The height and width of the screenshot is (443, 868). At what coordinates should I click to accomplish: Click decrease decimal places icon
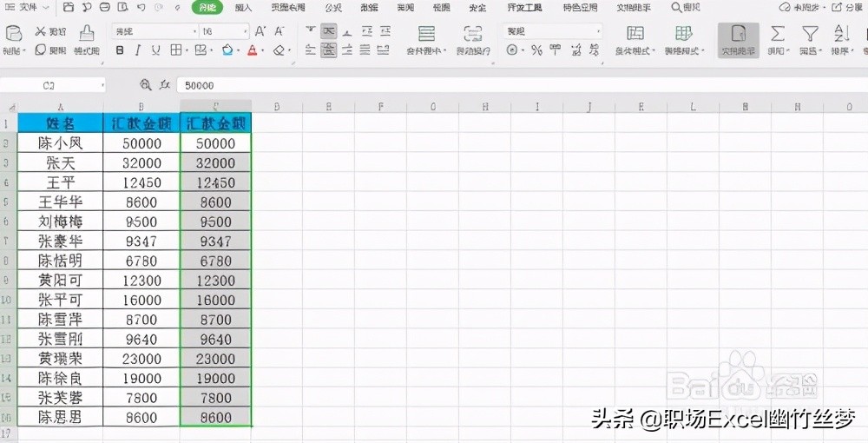(594, 50)
